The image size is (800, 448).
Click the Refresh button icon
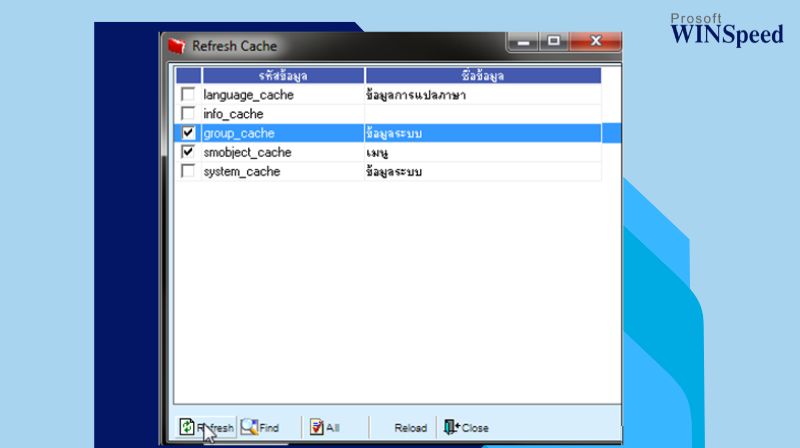click(x=187, y=427)
